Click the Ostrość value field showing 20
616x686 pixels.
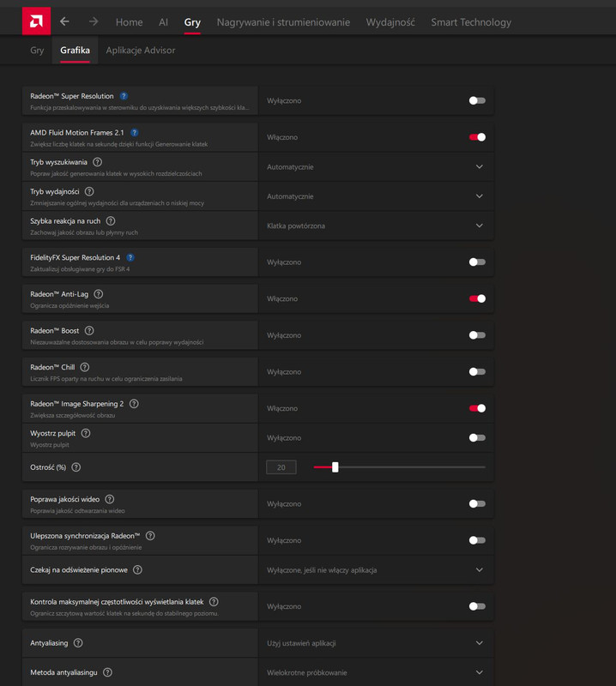[x=281, y=467]
